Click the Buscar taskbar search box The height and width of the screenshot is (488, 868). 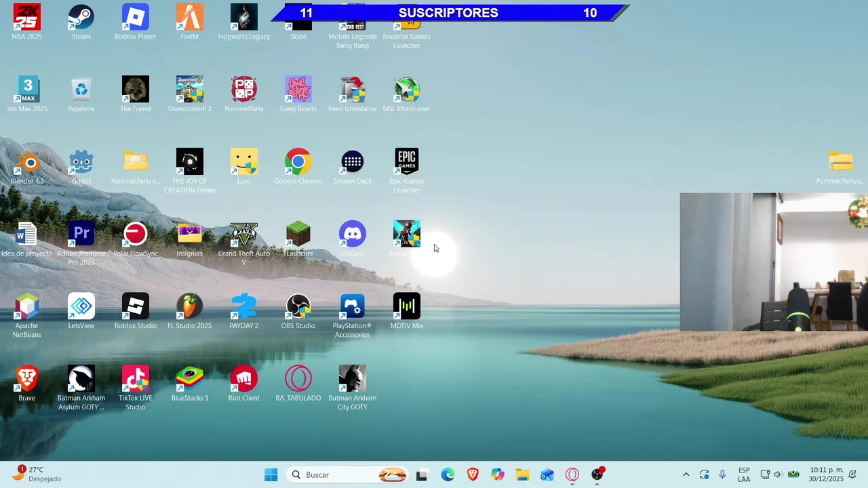click(347, 475)
